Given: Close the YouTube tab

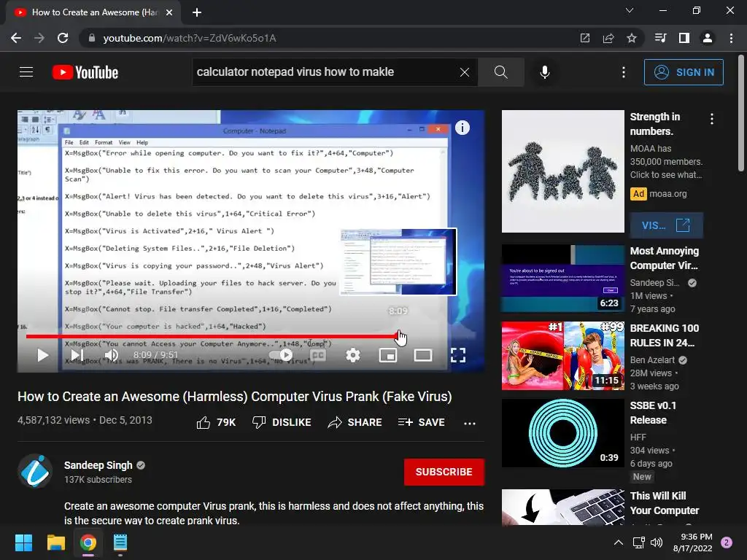Looking at the screenshot, I should pos(169,12).
